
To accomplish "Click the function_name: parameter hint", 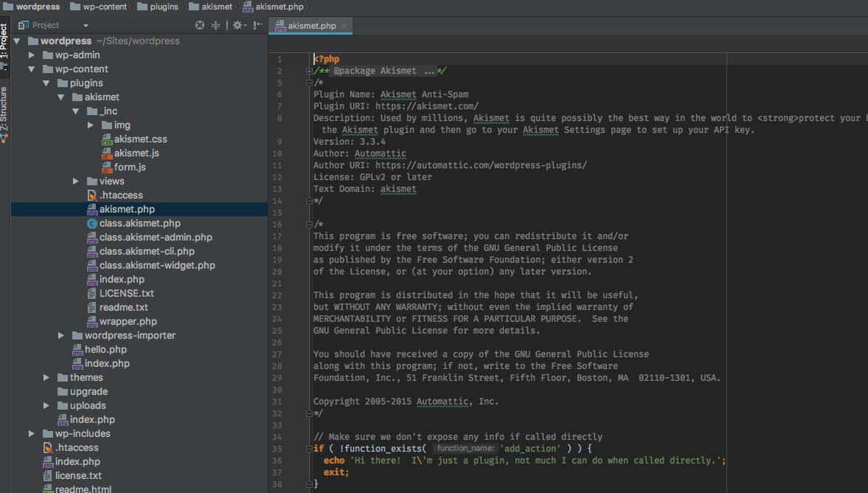I will [x=465, y=449].
